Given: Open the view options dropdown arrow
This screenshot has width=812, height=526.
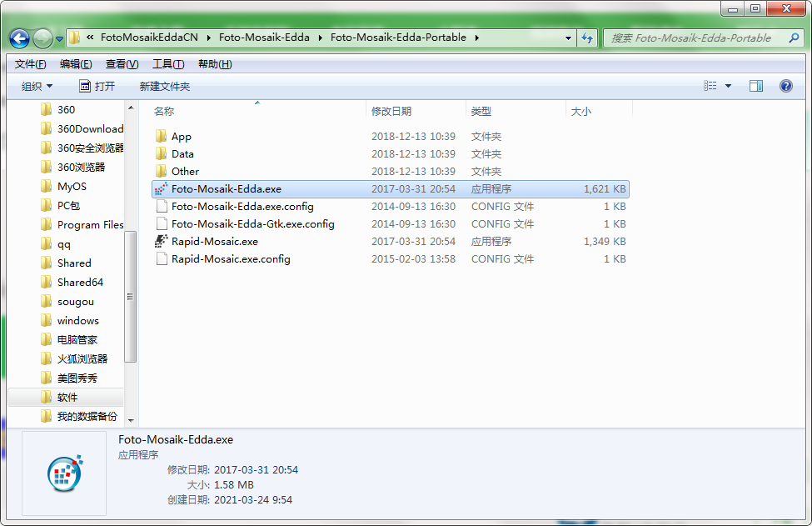Looking at the screenshot, I should 728,86.
